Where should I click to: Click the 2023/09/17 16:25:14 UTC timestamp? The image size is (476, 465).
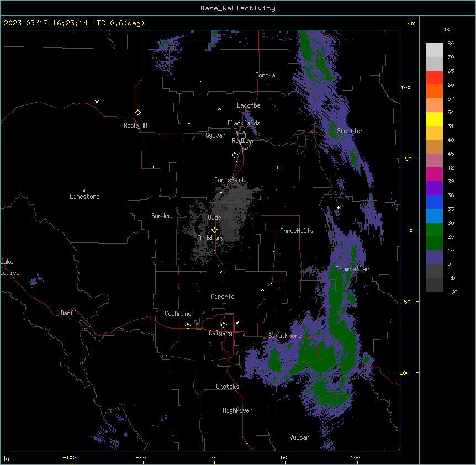pos(55,23)
